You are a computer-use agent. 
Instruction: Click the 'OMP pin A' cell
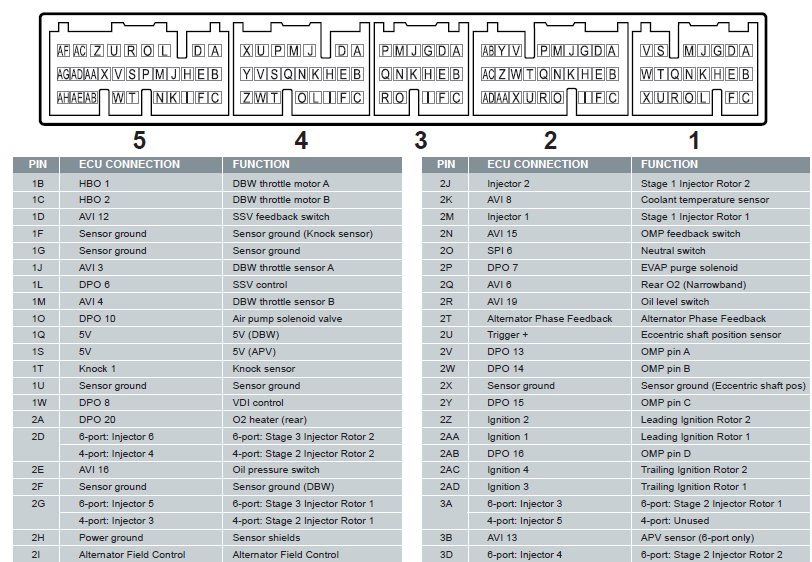721,352
